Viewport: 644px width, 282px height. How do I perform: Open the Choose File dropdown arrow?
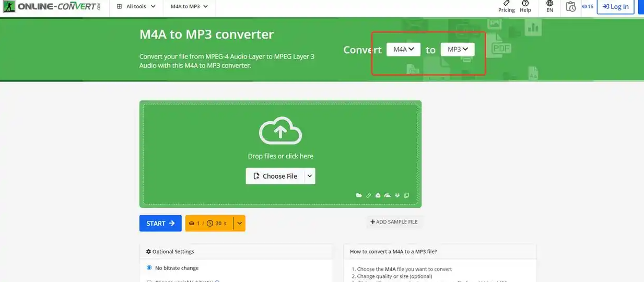click(x=310, y=176)
